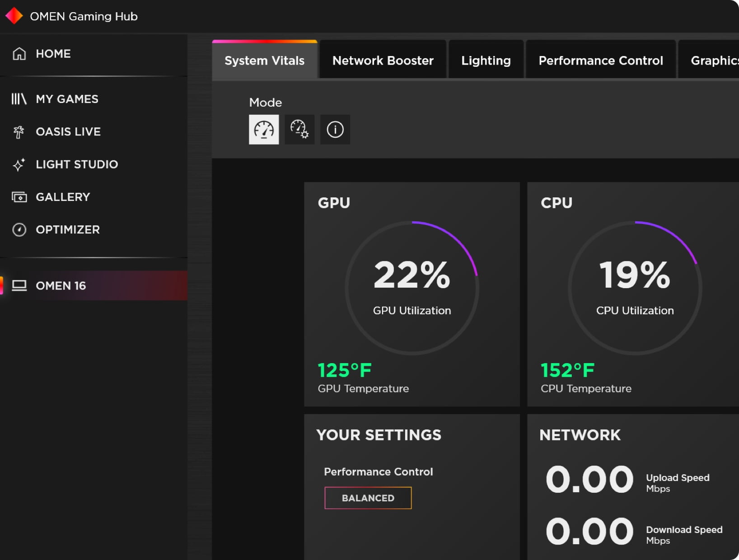The image size is (739, 560).
Task: Switch to the Network Booster tab
Action: 383,61
